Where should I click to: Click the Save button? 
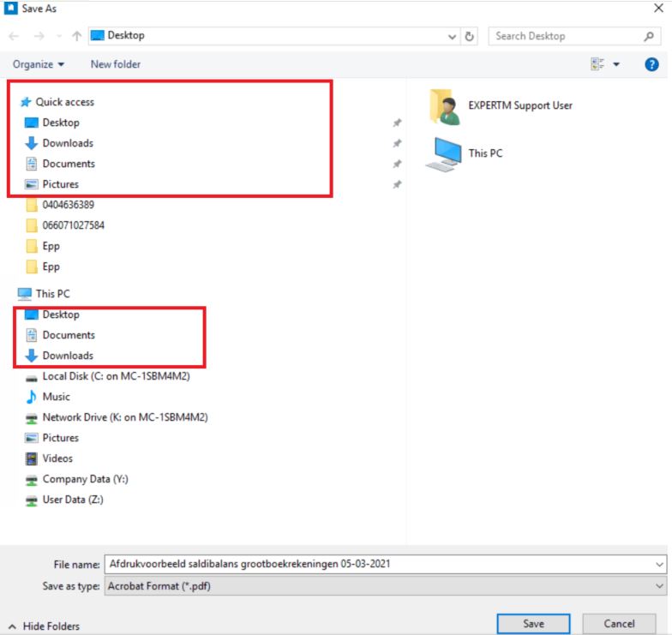pos(533,624)
